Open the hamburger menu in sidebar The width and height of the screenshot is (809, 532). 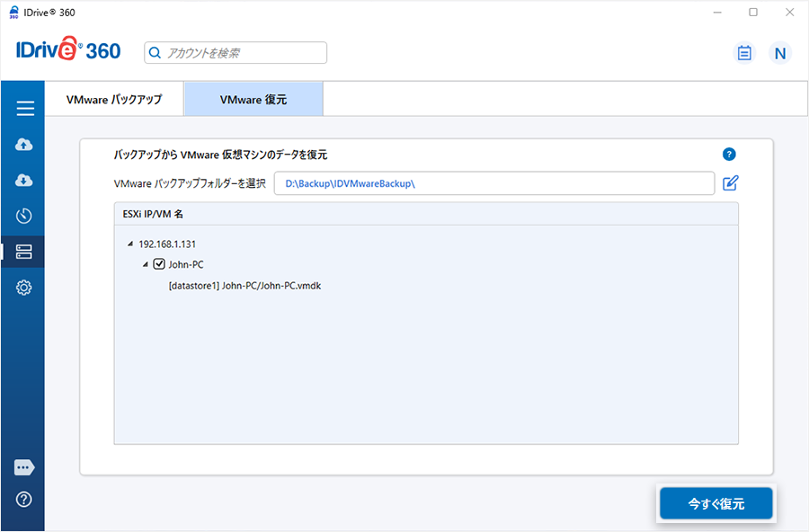pyautogui.click(x=25, y=109)
